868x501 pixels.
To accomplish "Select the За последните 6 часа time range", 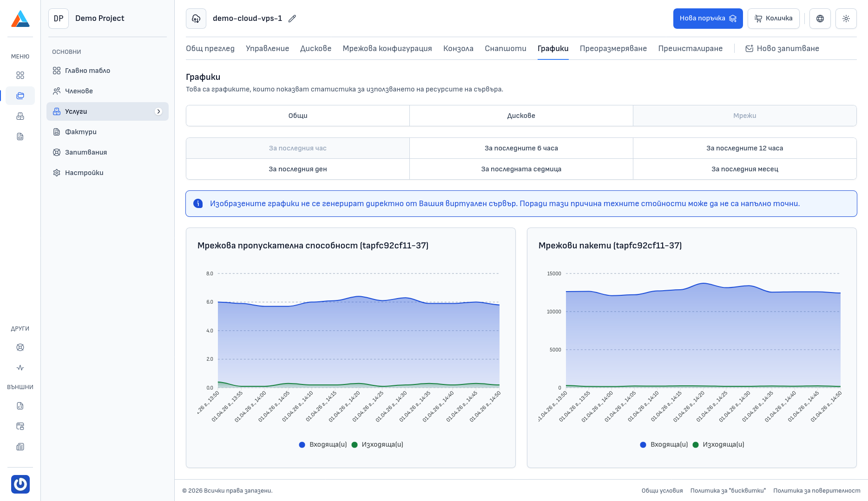I will click(x=521, y=148).
